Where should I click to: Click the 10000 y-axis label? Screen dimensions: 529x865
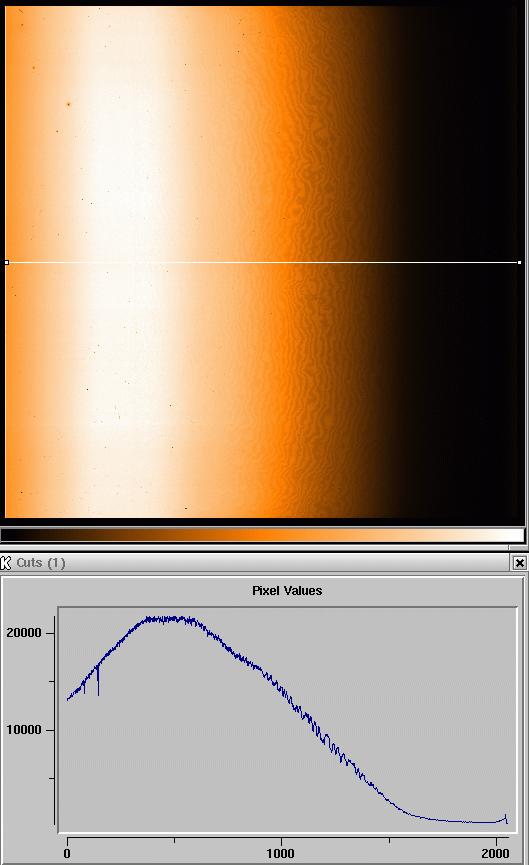[x=24, y=730]
